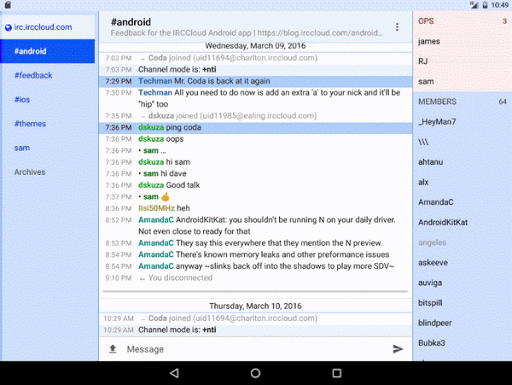The height and width of the screenshot is (385, 512).
Task: Tap the Android back navigation button
Action: [x=174, y=373]
